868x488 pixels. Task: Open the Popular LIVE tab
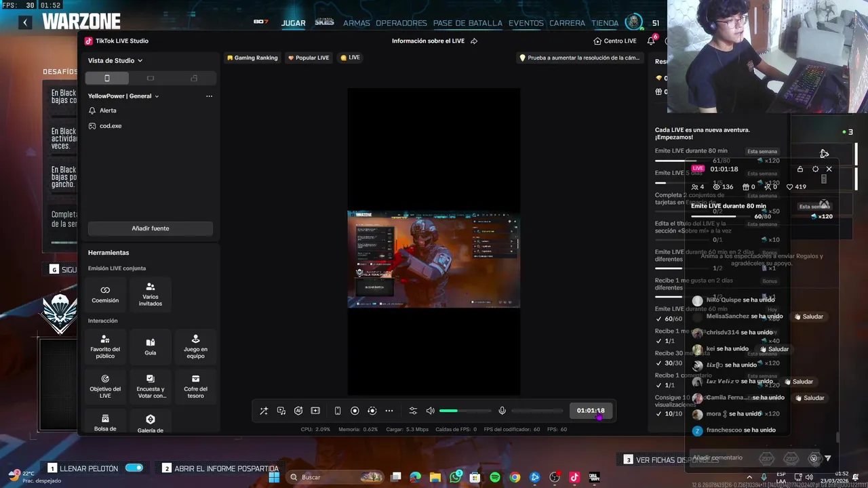point(309,58)
